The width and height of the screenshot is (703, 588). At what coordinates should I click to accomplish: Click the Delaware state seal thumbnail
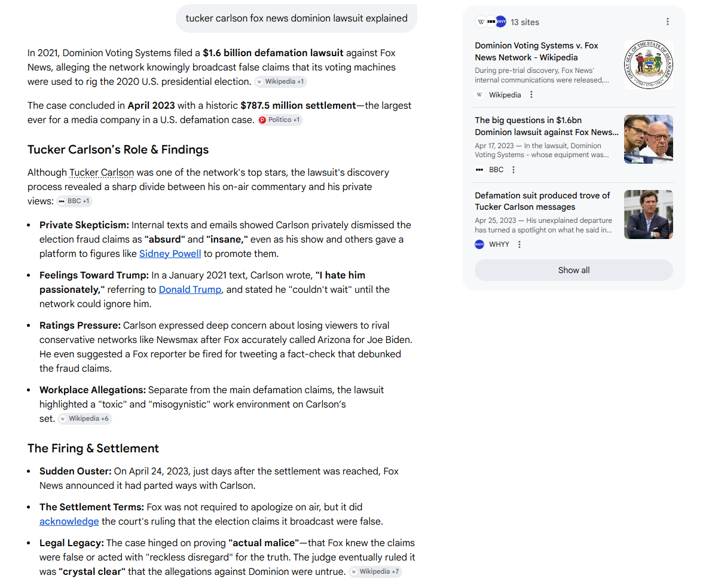click(648, 65)
